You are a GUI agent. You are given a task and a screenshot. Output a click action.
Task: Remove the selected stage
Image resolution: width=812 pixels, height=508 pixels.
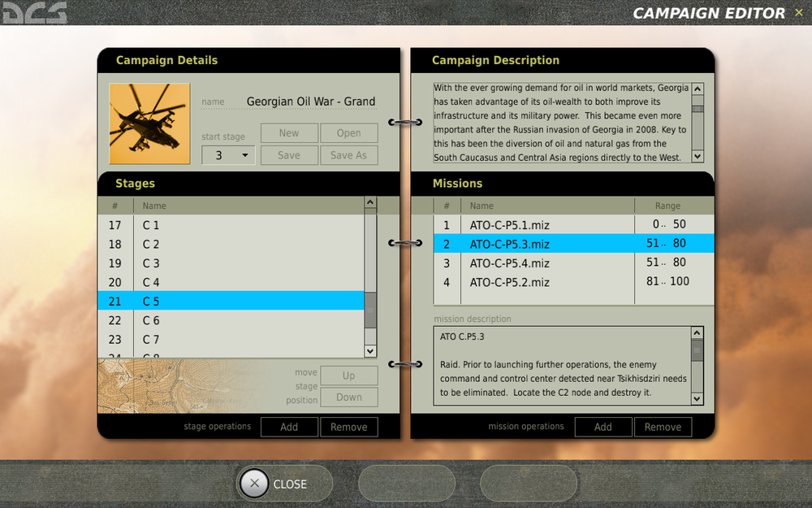[x=349, y=428]
